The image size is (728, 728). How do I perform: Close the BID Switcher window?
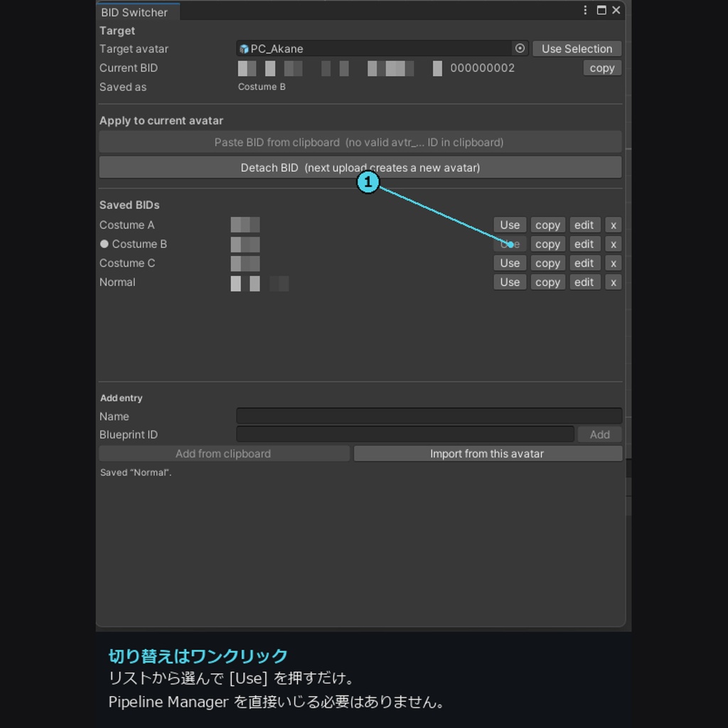click(x=616, y=10)
